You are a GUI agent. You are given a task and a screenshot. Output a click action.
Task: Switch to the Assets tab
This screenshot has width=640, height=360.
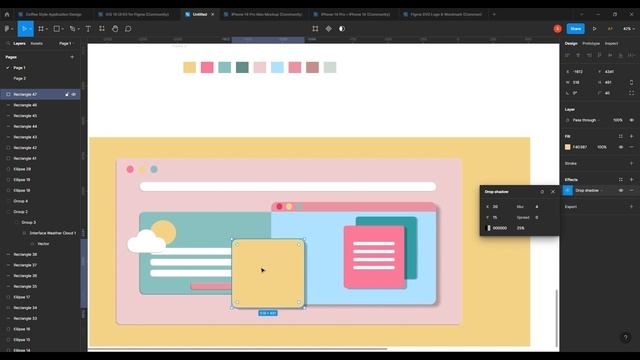(36, 43)
